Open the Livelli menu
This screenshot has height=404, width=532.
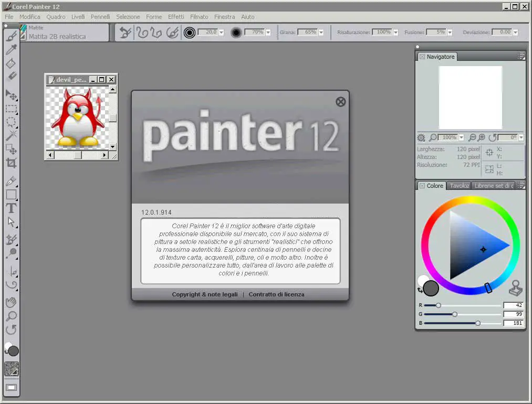(x=78, y=17)
